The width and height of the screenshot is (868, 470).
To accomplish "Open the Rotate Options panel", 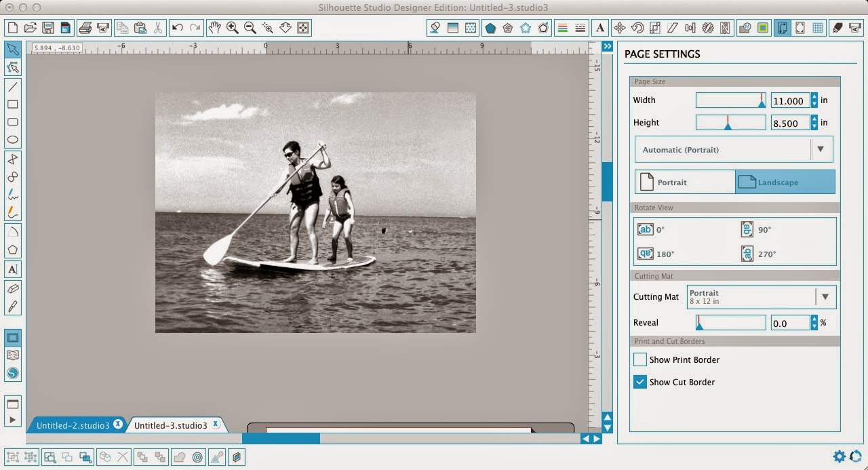I will (638, 27).
